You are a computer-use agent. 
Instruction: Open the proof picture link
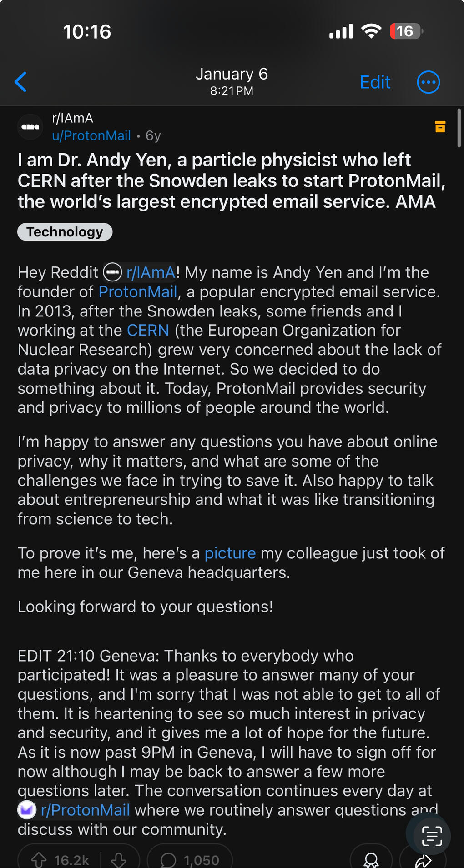pyautogui.click(x=230, y=553)
